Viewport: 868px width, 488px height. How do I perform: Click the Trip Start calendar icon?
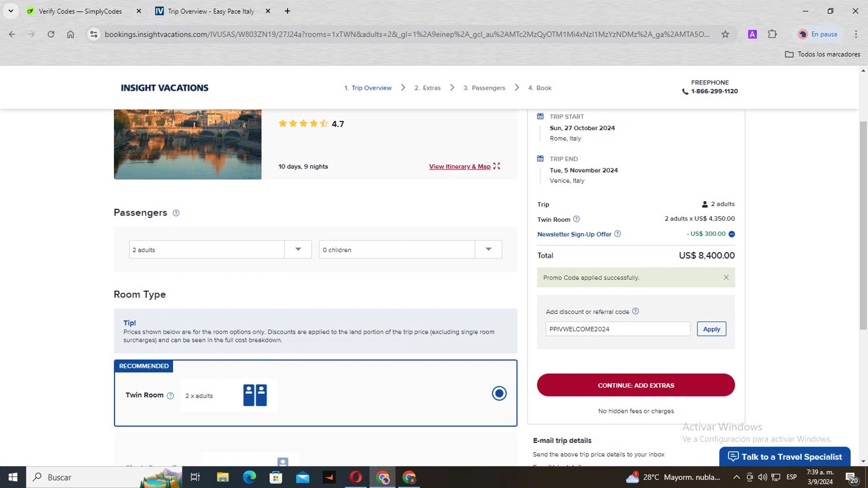tap(540, 116)
